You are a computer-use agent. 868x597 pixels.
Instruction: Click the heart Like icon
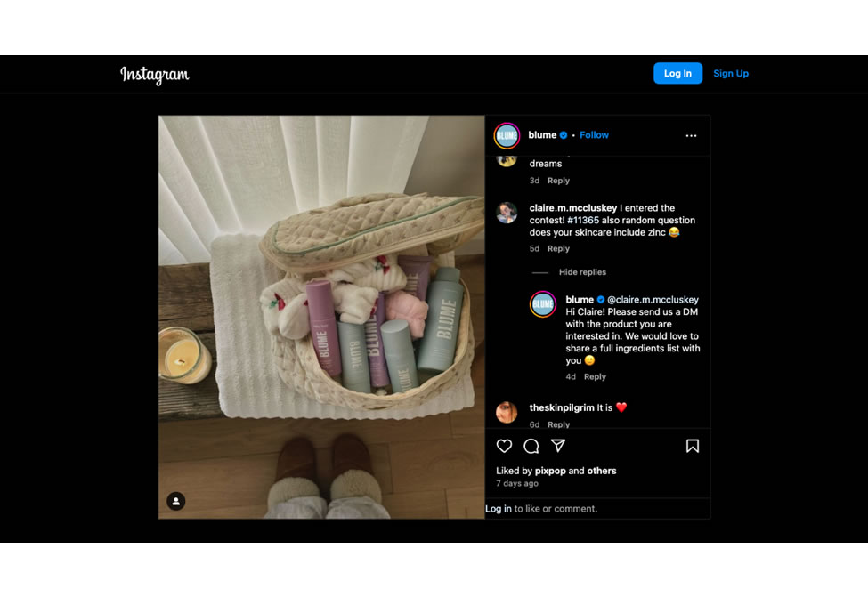click(x=504, y=446)
